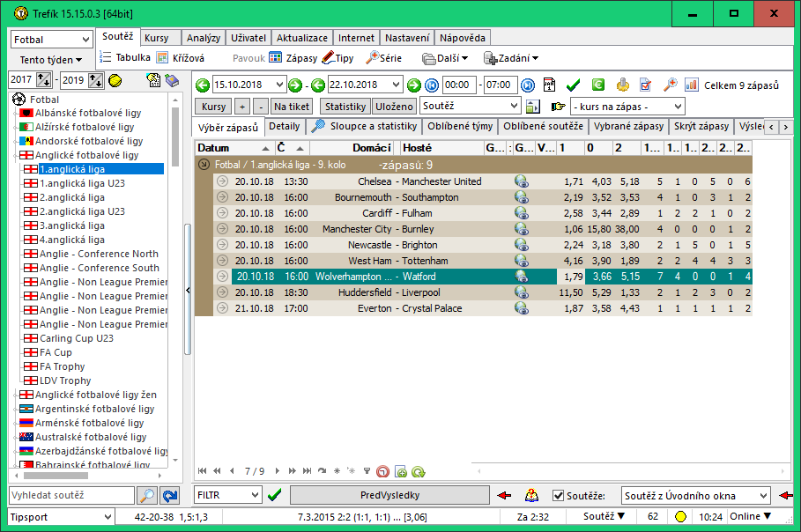
Task: Click the blue skip-back icon before 00:00
Action: pos(432,85)
